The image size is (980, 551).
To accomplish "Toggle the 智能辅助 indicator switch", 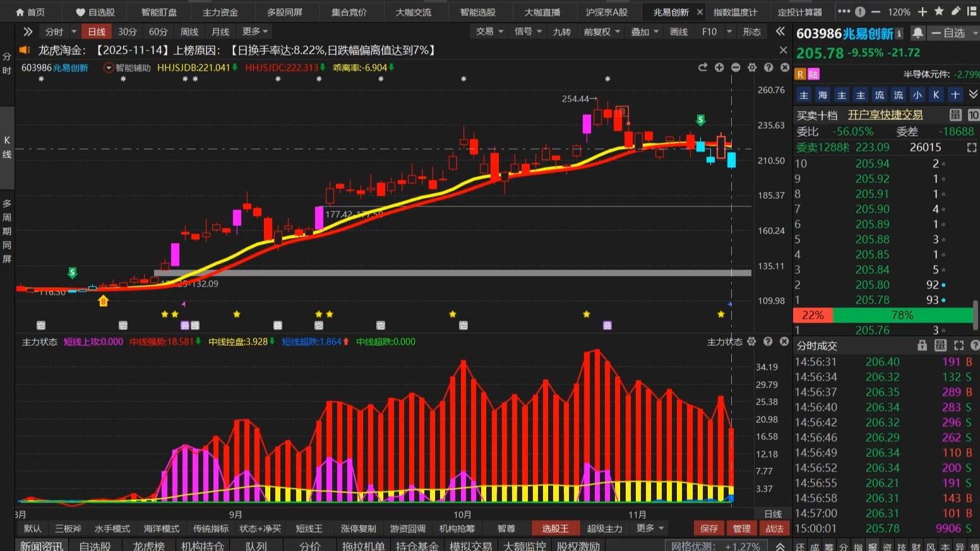I will click(109, 68).
